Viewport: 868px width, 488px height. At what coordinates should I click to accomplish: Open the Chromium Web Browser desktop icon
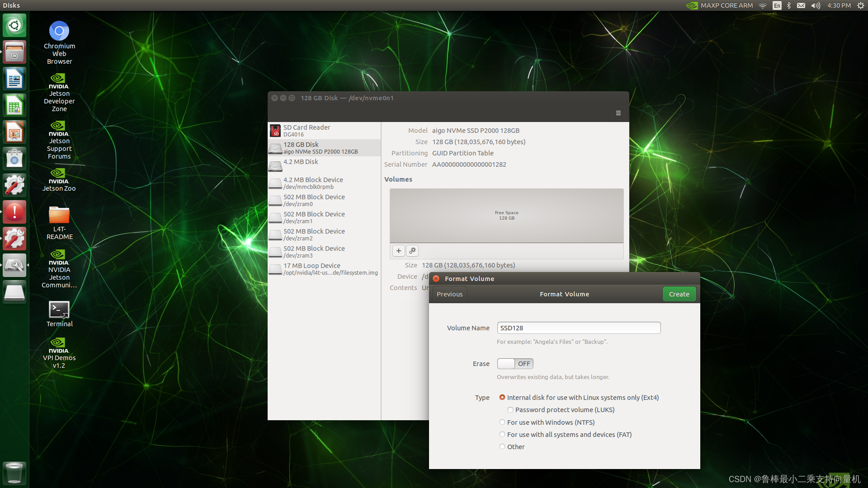click(x=59, y=42)
